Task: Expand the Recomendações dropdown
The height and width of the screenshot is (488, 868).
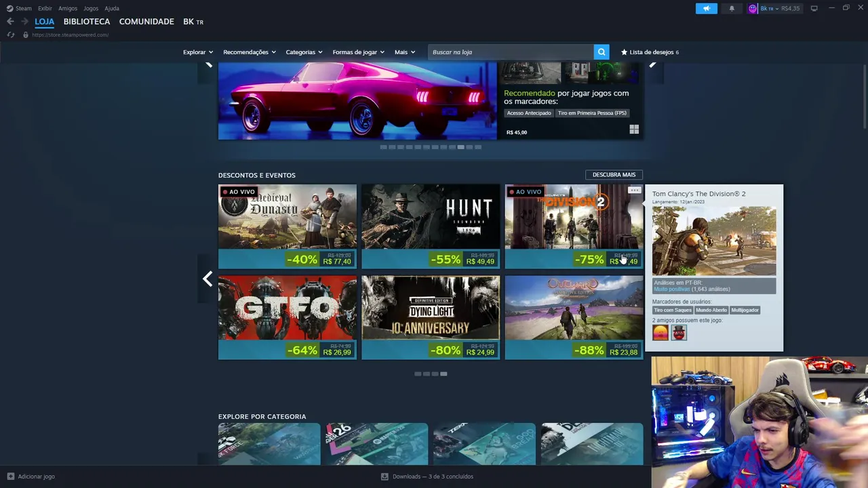Action: [249, 52]
